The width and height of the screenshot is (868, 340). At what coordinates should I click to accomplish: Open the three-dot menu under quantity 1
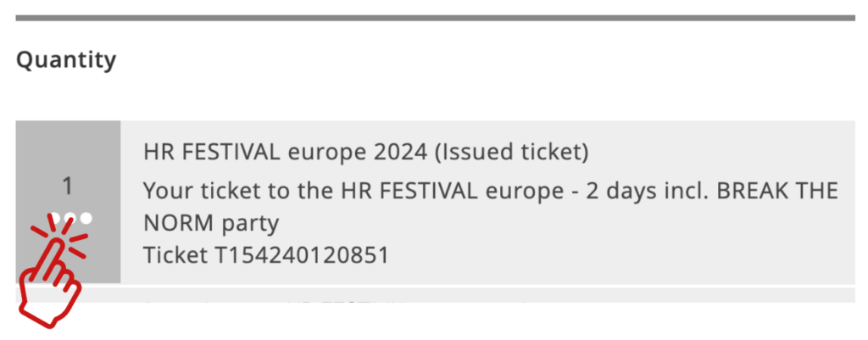(68, 218)
